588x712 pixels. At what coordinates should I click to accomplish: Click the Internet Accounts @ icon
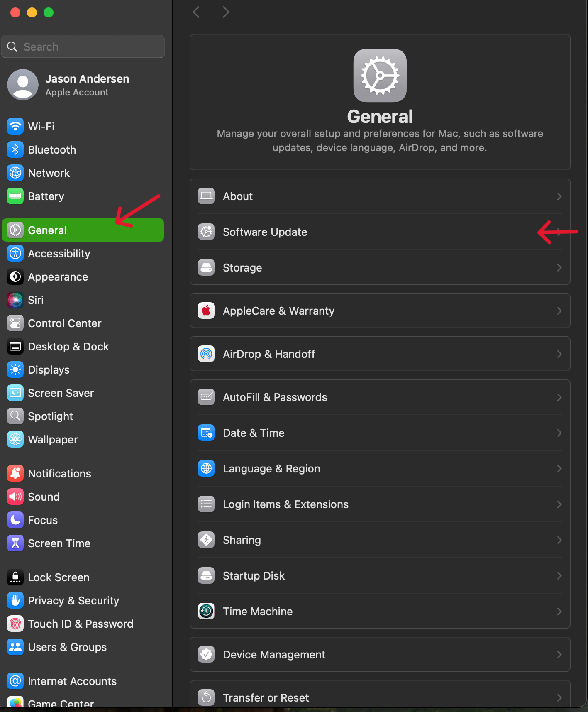click(15, 681)
